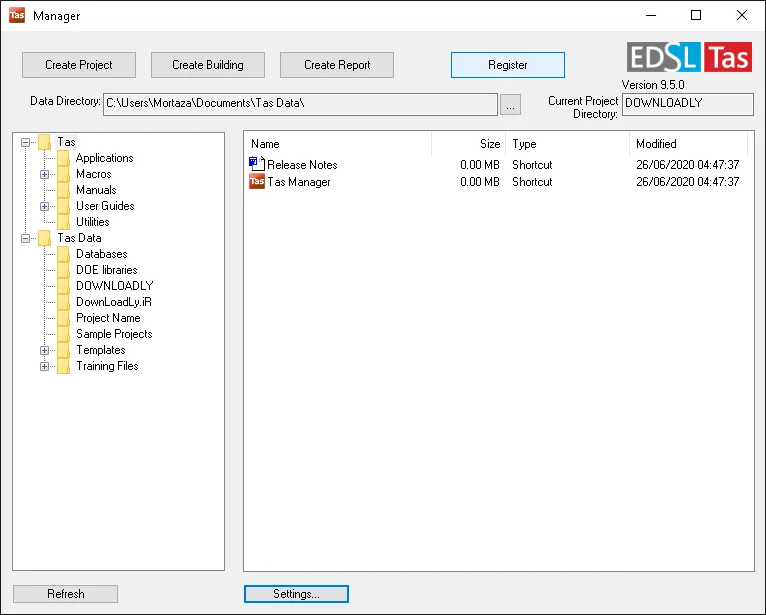Click the Manuals folder icon
The image size is (766, 615).
coord(63,190)
